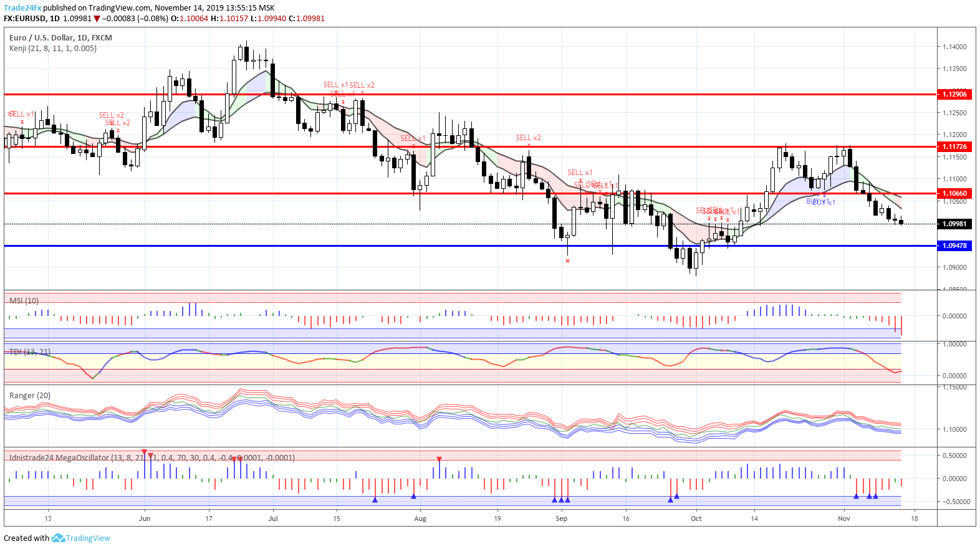
Task: Select the Ranger (20) indicator label
Action: tap(30, 396)
